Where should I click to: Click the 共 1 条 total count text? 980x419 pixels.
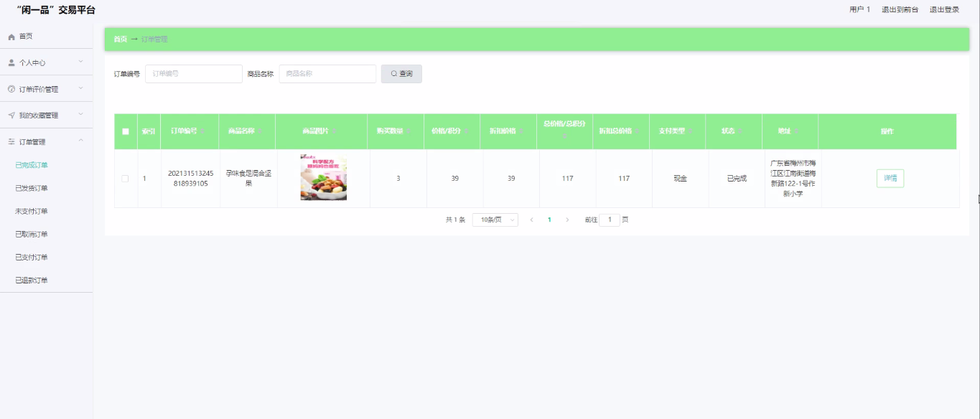(x=455, y=220)
